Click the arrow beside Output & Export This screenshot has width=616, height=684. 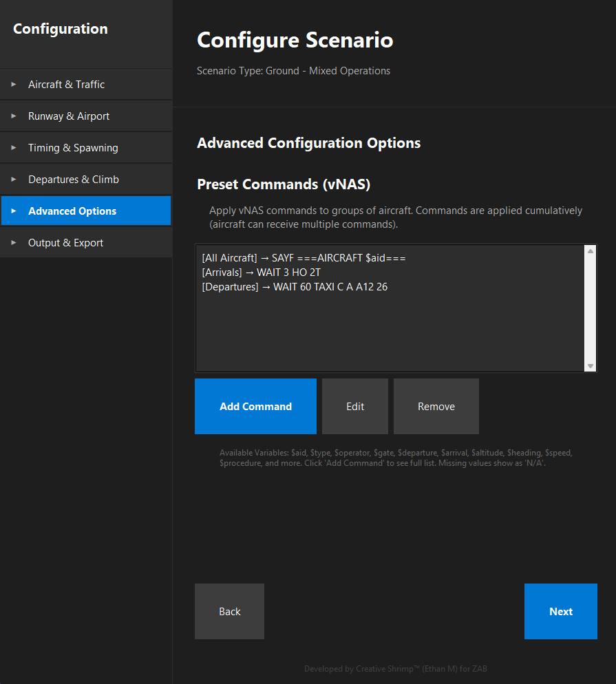point(14,242)
